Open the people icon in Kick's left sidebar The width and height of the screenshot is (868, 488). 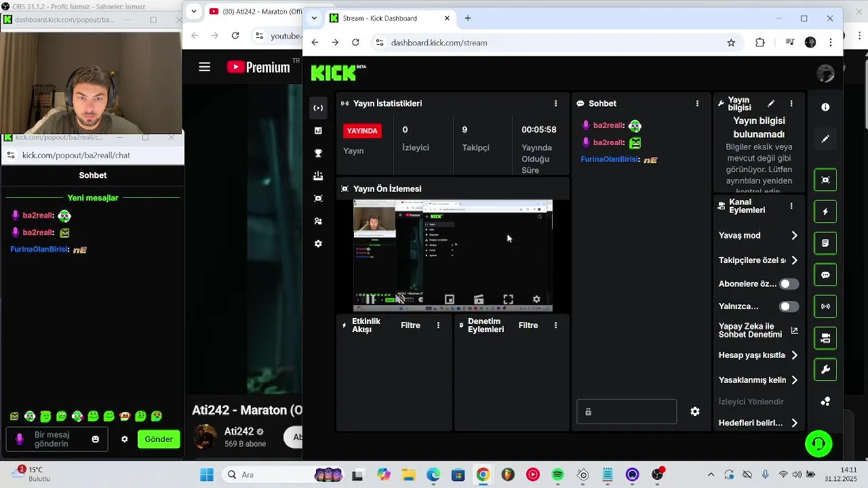click(318, 221)
